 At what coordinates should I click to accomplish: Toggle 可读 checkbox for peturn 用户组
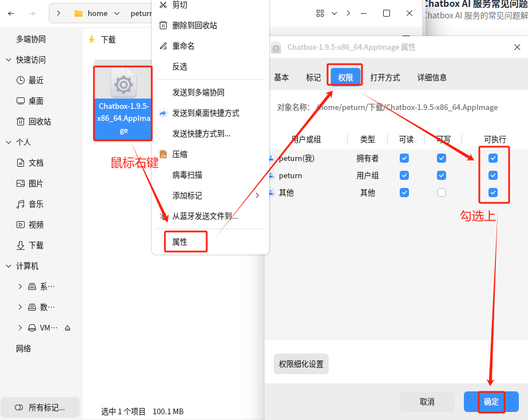tap(404, 175)
